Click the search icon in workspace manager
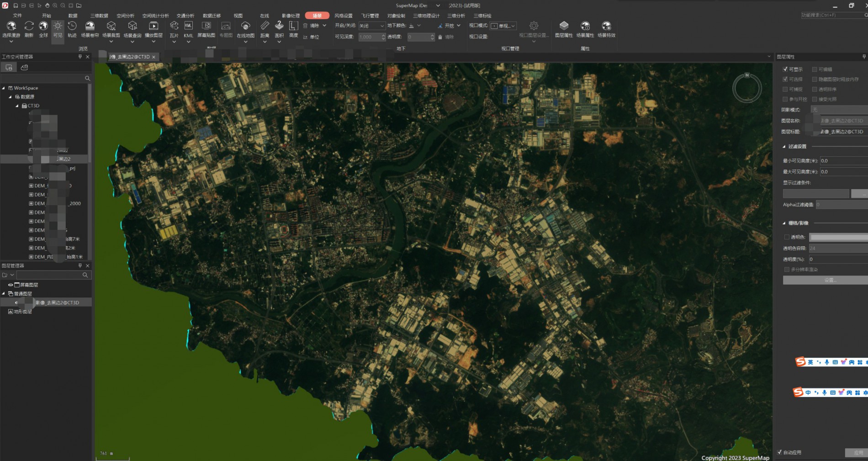This screenshot has width=868, height=461. (x=87, y=78)
